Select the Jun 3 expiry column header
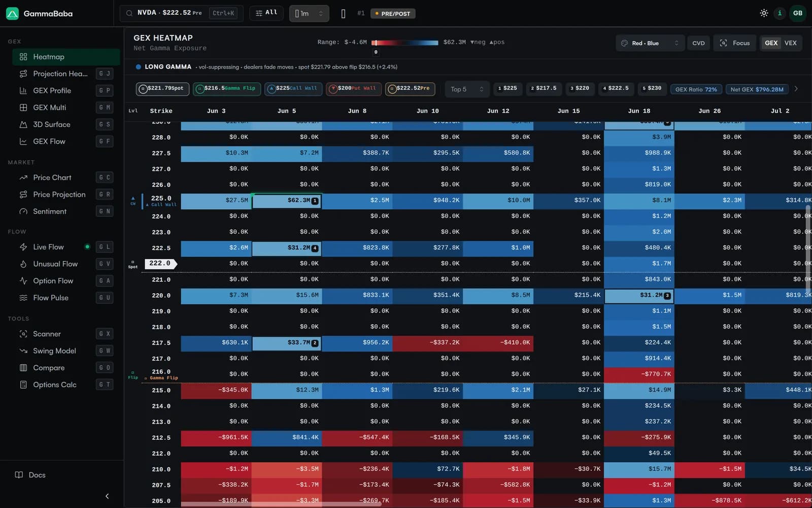The width and height of the screenshot is (812, 508). (x=216, y=111)
